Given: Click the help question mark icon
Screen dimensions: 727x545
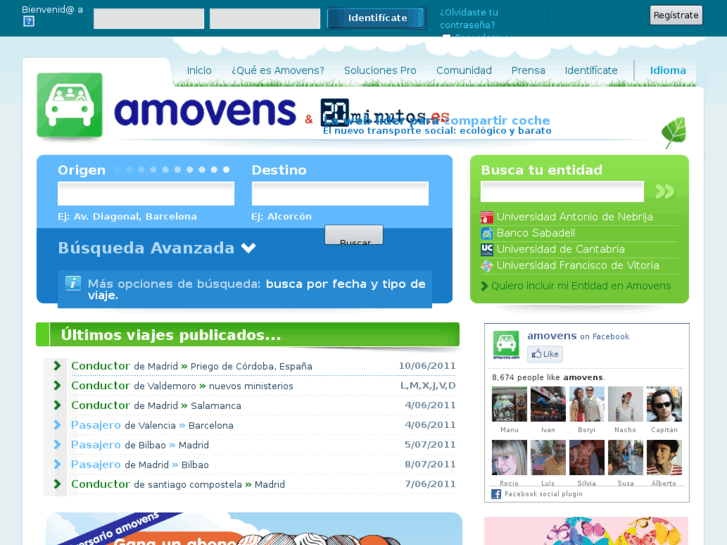Looking at the screenshot, I should 29,21.
